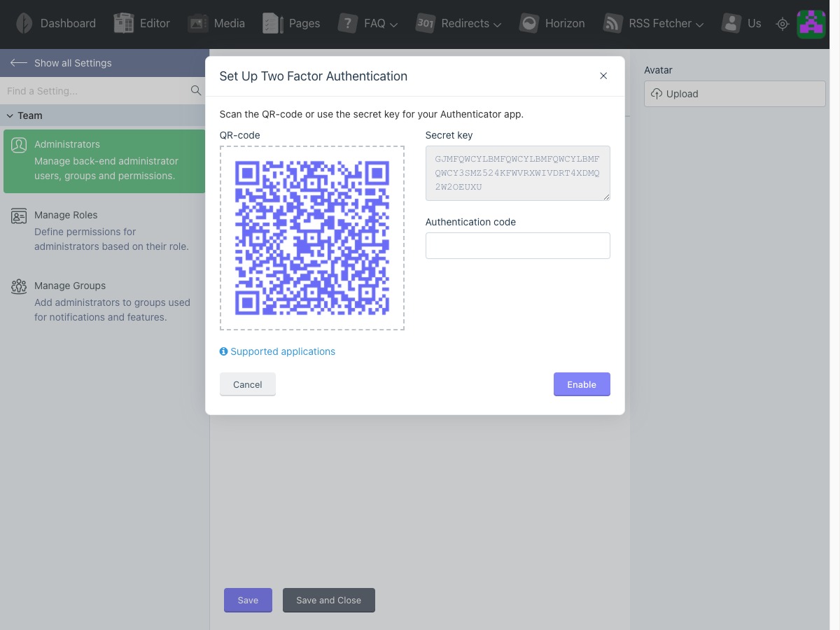This screenshot has height=630, width=840.
Task: Cancel the two factor setup
Action: [x=248, y=384]
